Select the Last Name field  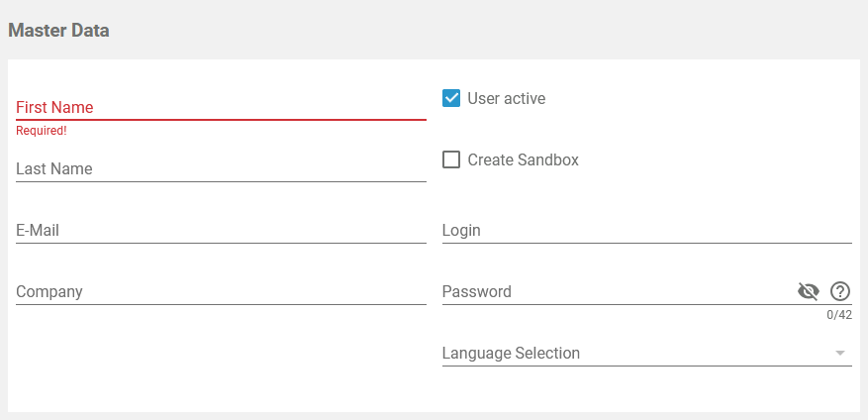click(x=221, y=169)
